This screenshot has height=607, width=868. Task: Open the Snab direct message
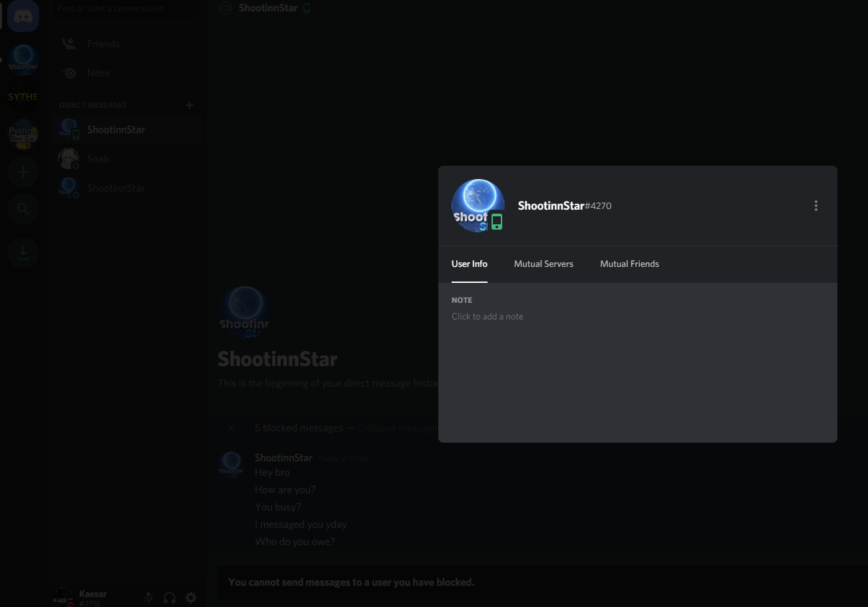point(127,158)
